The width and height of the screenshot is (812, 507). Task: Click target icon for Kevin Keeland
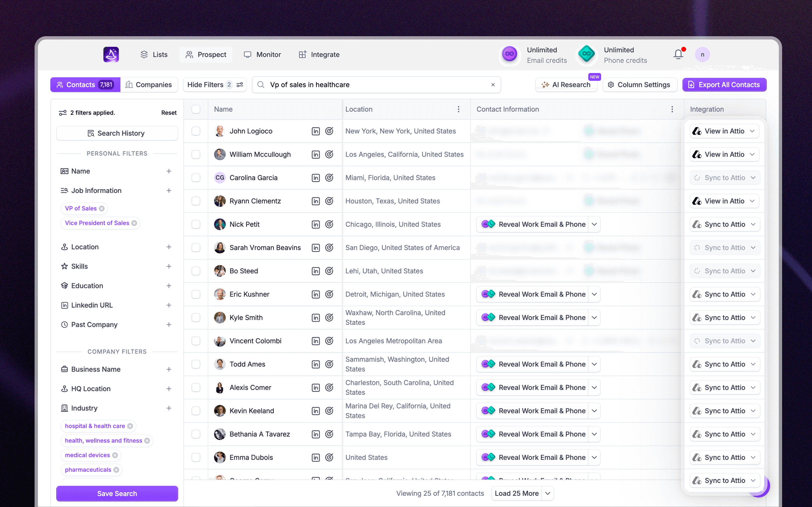pos(329,411)
